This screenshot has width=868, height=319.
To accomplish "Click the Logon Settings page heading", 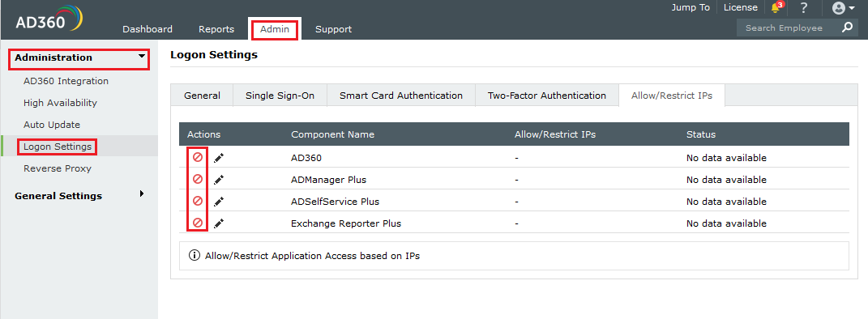I will click(214, 55).
